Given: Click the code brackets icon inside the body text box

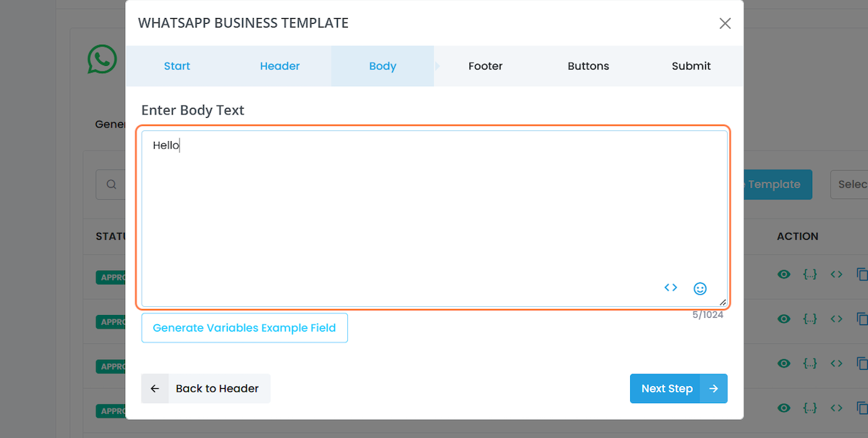Looking at the screenshot, I should pyautogui.click(x=671, y=287).
